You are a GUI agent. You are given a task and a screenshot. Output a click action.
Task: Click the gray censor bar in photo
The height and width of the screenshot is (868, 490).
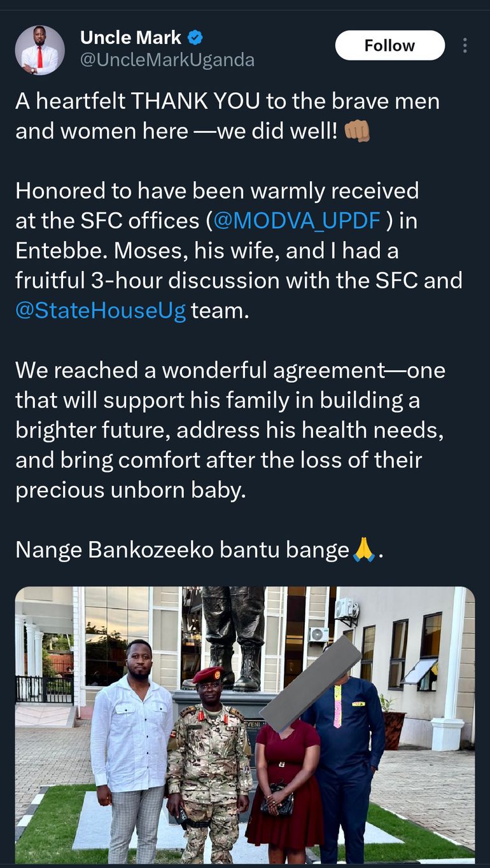311,684
